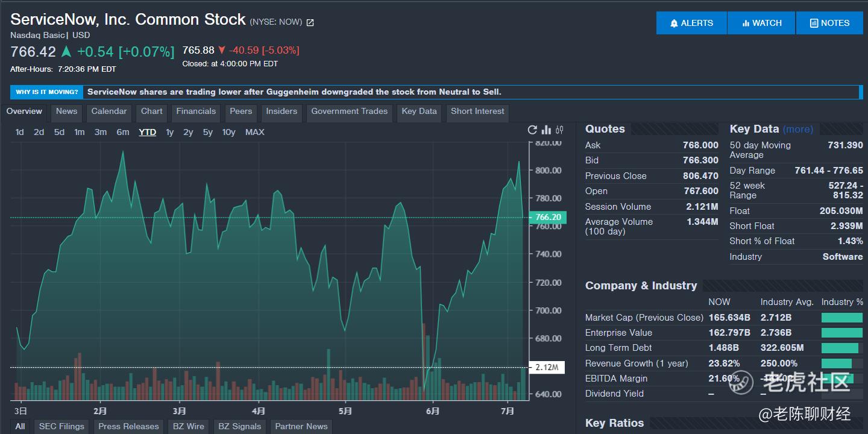Toggle the volume bars chart icon
Viewport: 868px width, 434px height.
(x=547, y=130)
